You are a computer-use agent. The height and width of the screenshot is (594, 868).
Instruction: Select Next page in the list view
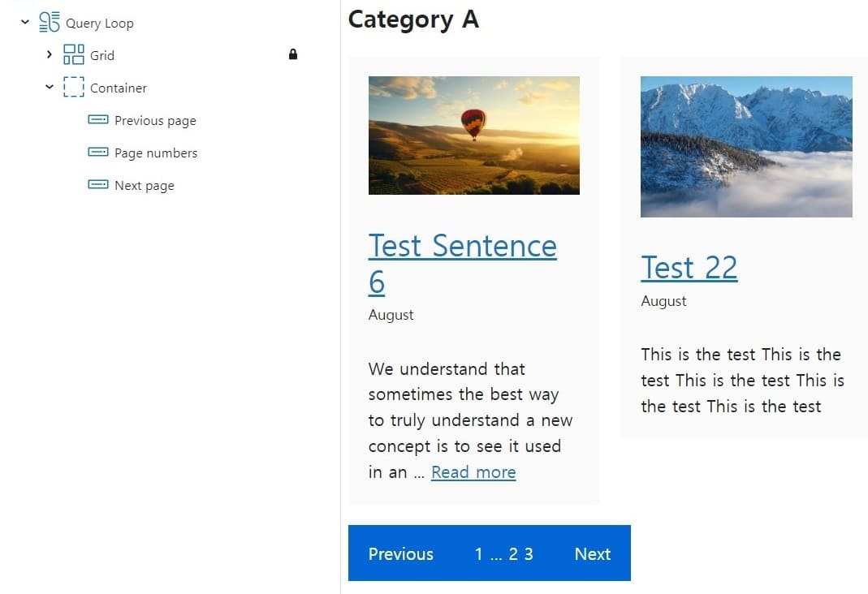click(145, 186)
